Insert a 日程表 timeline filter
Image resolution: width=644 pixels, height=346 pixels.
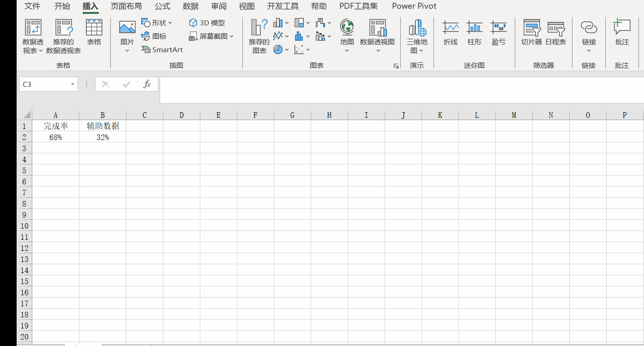click(555, 32)
